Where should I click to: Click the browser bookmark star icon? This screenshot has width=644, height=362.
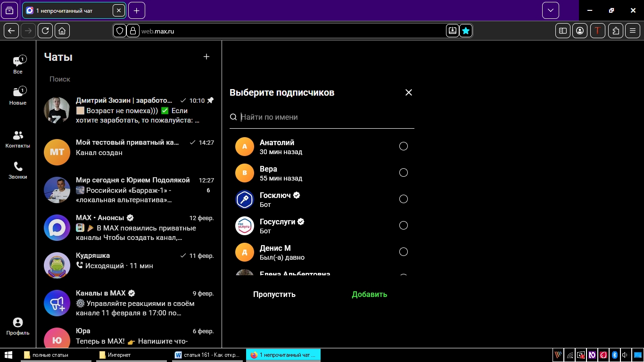click(466, 31)
